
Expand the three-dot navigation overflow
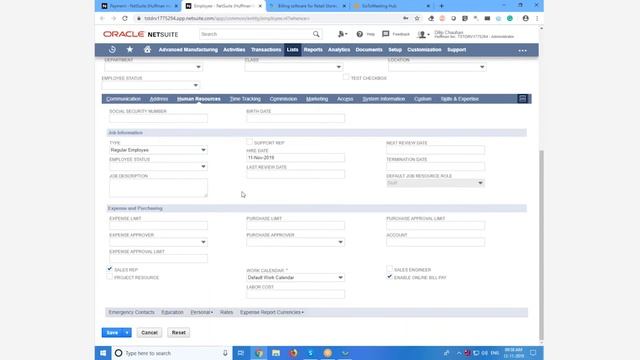522,50
